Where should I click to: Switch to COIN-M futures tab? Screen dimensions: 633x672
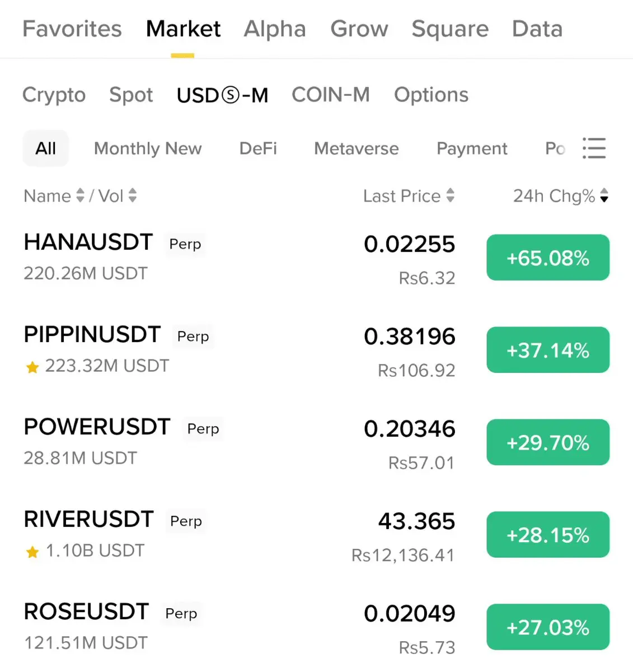click(331, 95)
